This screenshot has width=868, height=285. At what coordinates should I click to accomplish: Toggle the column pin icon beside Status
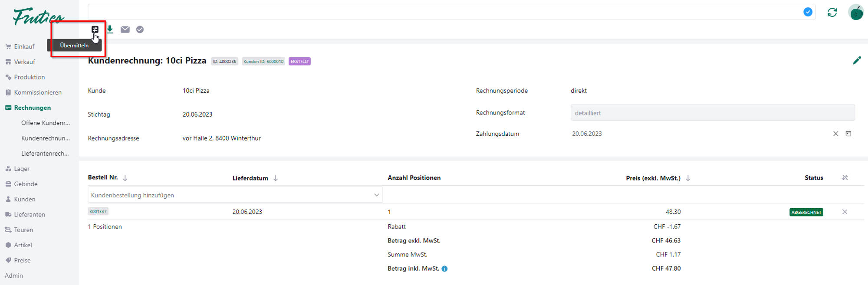pyautogui.click(x=845, y=178)
